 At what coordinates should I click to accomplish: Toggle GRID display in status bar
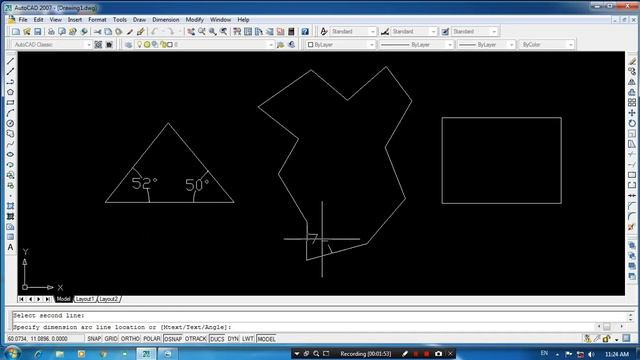[x=111, y=339]
